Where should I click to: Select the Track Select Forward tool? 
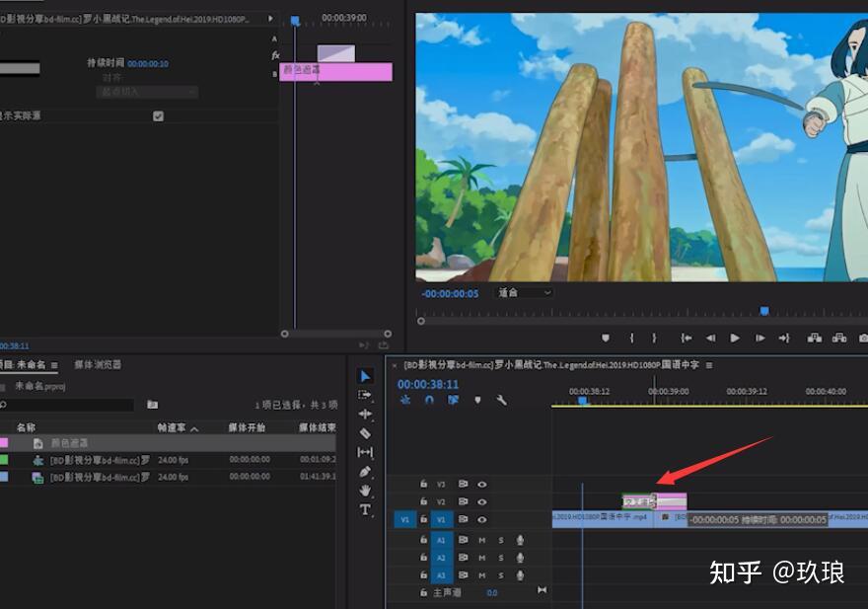pyautogui.click(x=365, y=395)
